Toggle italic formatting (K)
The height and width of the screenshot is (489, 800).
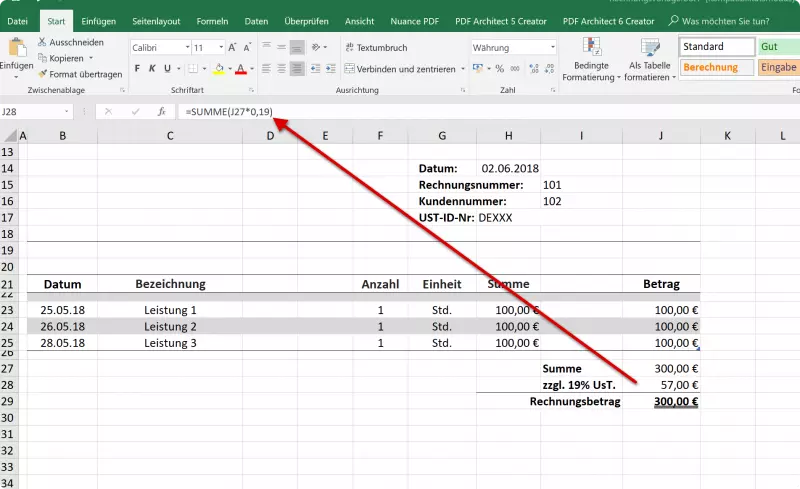[x=152, y=68]
